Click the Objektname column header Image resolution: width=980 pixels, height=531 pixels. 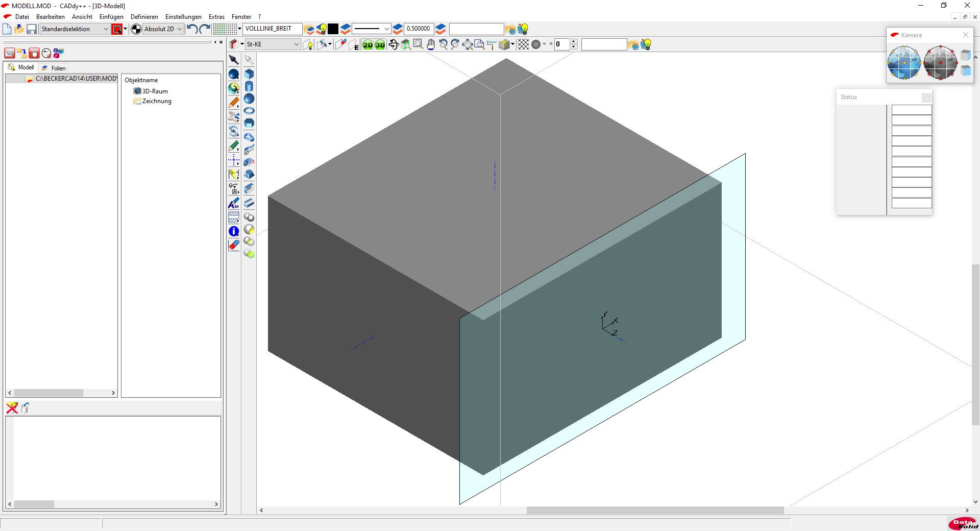pos(141,80)
